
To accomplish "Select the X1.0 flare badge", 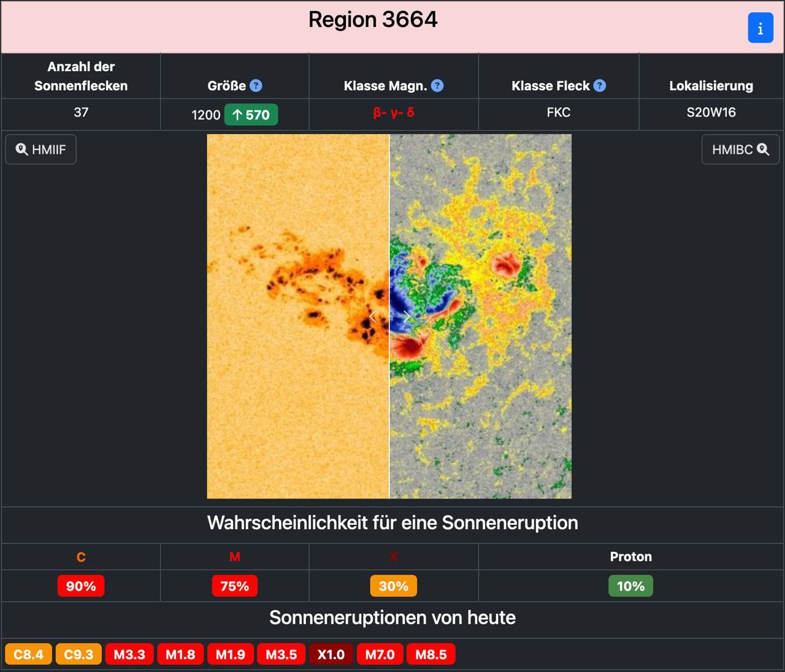I will pos(331,654).
